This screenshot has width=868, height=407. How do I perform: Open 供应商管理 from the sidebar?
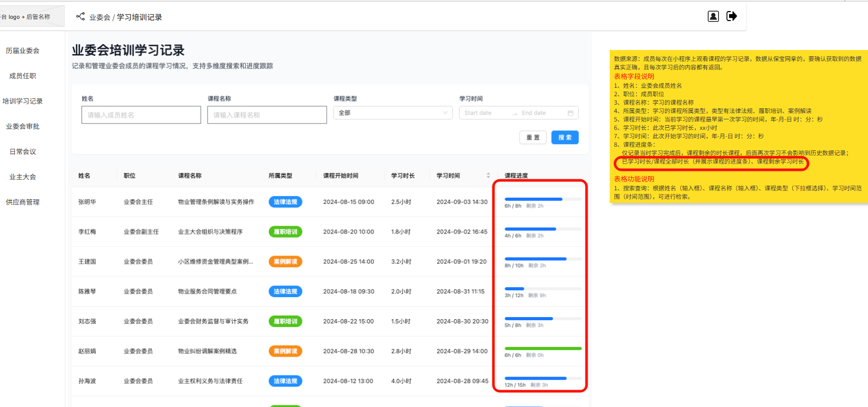click(x=23, y=202)
